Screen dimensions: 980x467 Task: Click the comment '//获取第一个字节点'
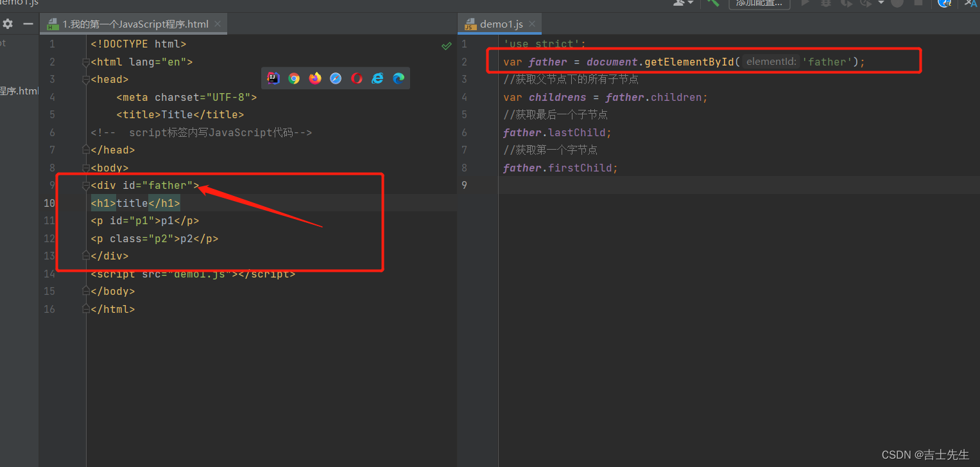[550, 150]
